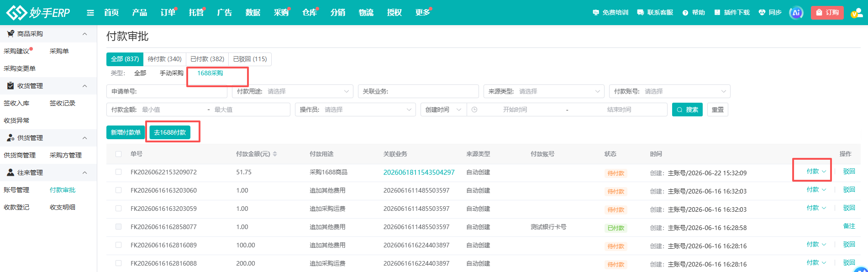Check row FK20260616163203060

coord(119,190)
